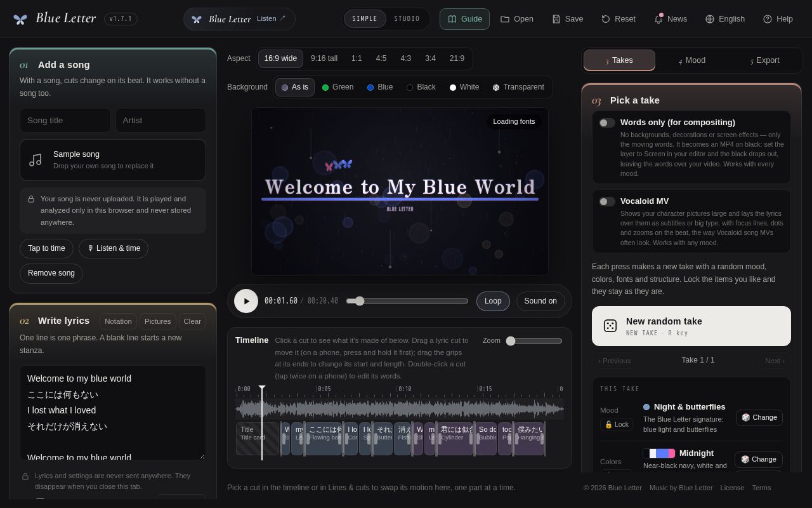Switch to the Export tab
The width and height of the screenshot is (812, 508).
click(764, 60)
